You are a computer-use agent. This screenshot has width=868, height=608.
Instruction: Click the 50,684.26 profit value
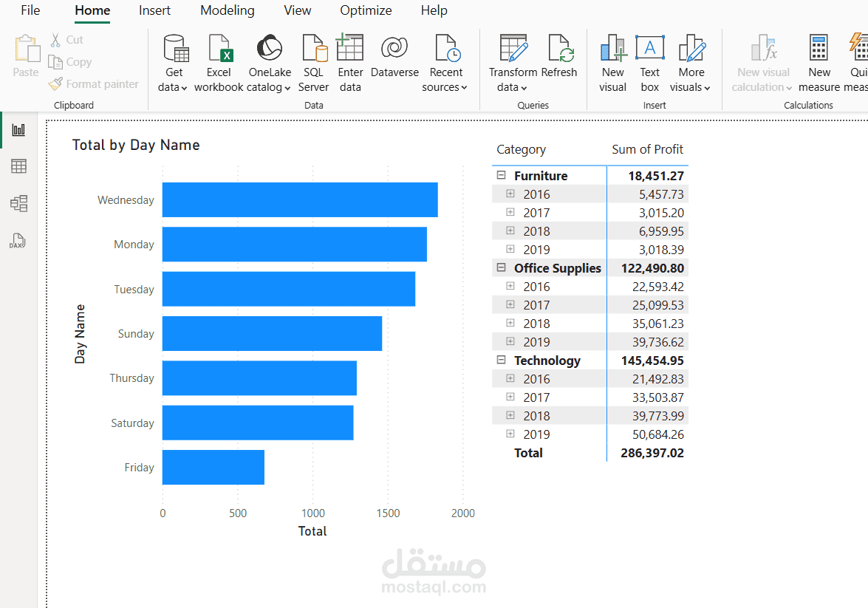658,434
